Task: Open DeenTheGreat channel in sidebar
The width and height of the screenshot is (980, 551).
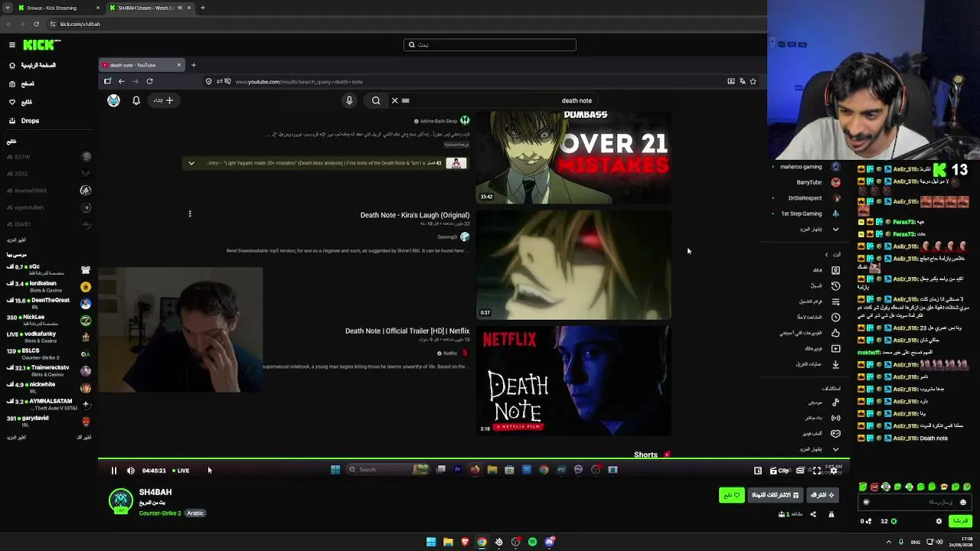Action: 47,303
